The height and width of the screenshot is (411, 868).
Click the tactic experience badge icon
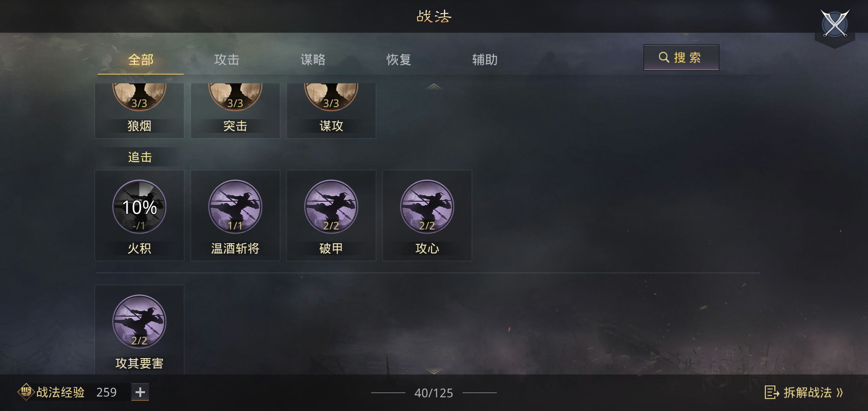pos(26,392)
